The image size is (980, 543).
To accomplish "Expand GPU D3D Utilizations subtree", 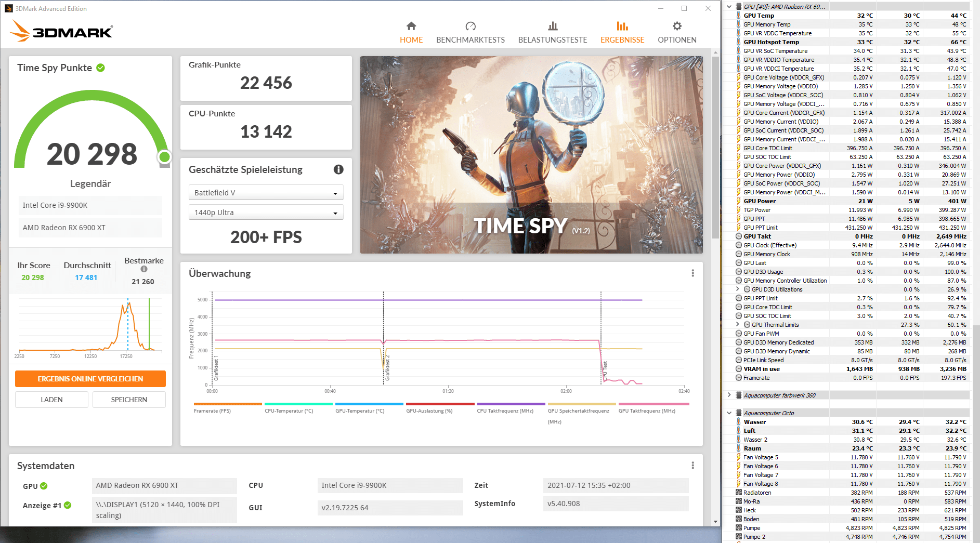I will click(x=737, y=289).
